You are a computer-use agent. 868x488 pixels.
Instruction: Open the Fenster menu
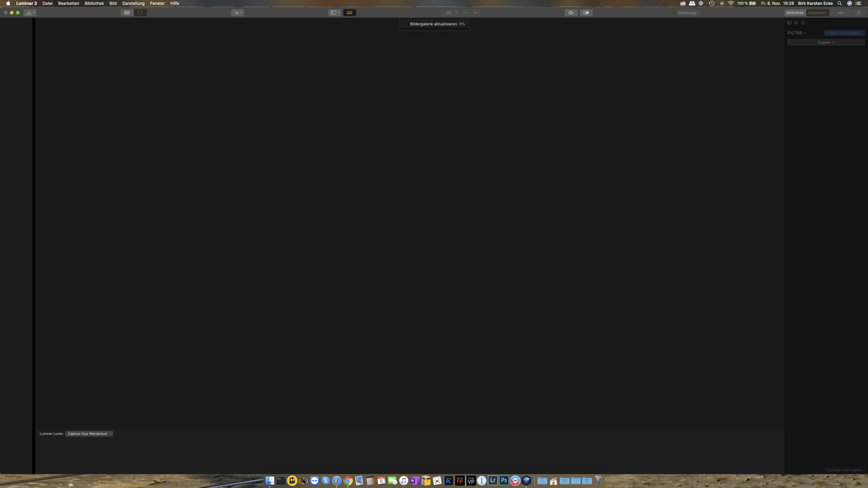[x=157, y=3]
